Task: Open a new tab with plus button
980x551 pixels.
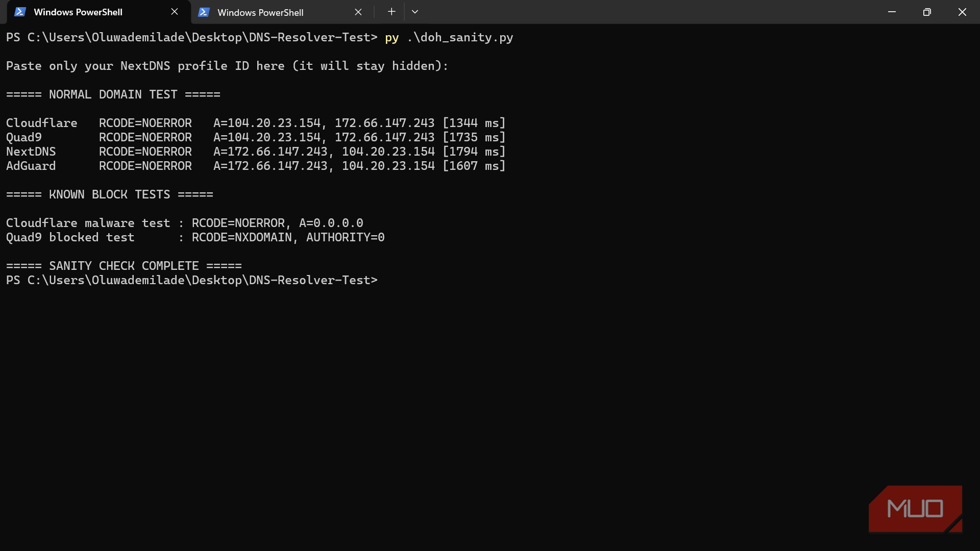Action: tap(391, 12)
